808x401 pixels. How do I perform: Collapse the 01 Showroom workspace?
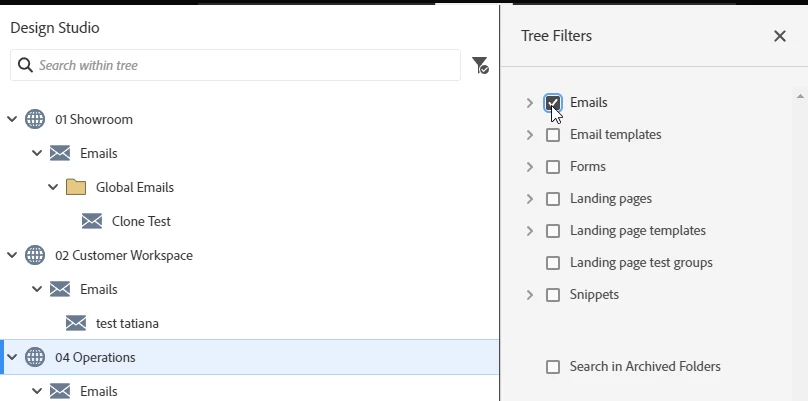tap(12, 119)
